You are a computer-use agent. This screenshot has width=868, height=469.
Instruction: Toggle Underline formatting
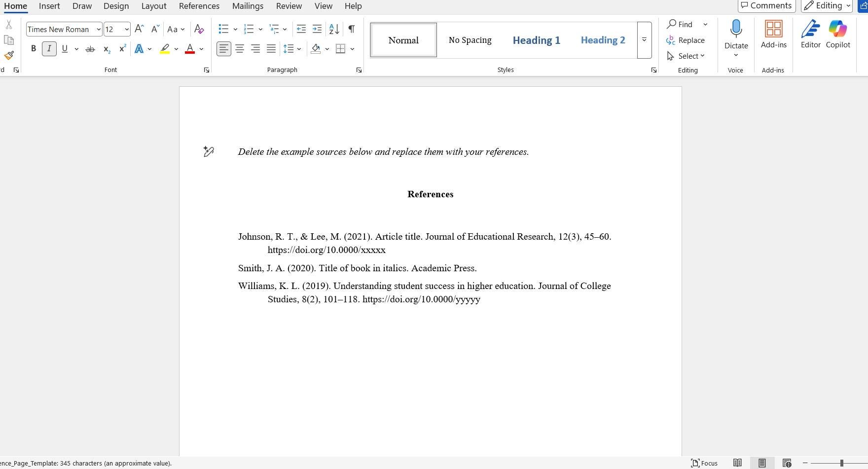(65, 49)
